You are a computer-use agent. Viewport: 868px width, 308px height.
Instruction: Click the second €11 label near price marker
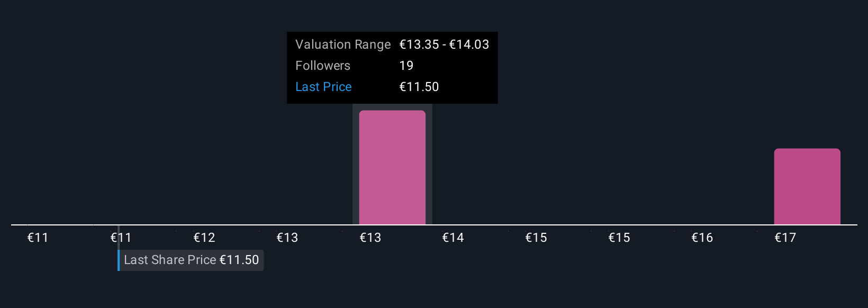(x=121, y=238)
